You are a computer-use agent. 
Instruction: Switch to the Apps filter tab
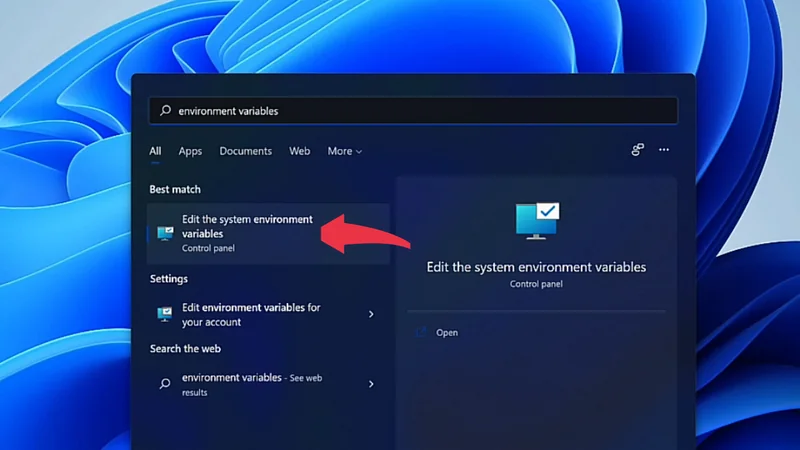click(x=190, y=151)
